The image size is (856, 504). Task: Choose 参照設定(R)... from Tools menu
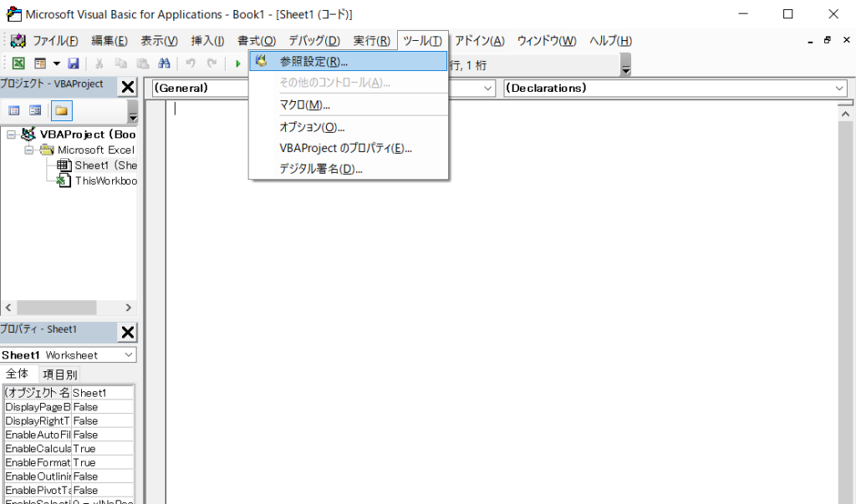click(349, 62)
